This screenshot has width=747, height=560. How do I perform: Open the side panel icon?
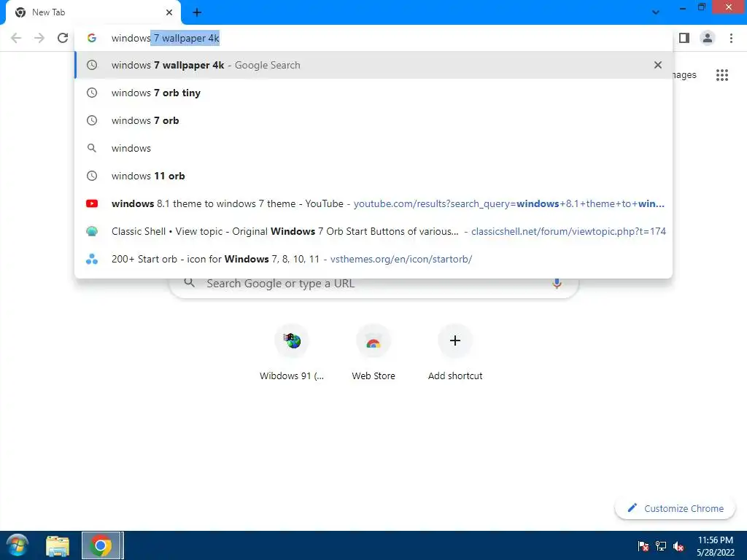(684, 38)
